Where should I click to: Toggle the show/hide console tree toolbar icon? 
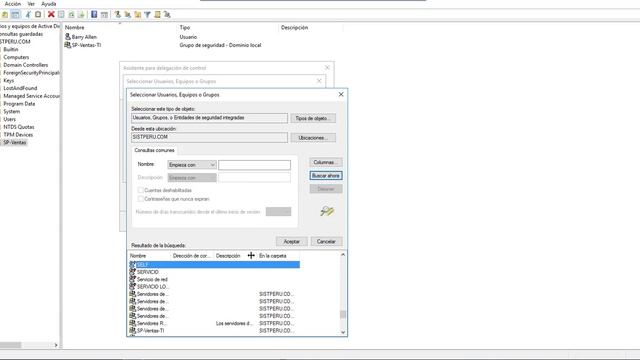coord(15,15)
